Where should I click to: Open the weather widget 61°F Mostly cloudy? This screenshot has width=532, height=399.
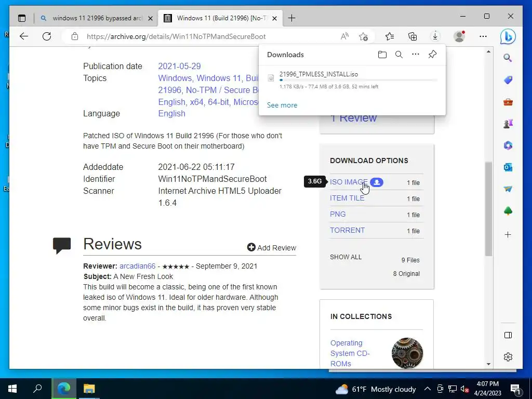click(376, 389)
